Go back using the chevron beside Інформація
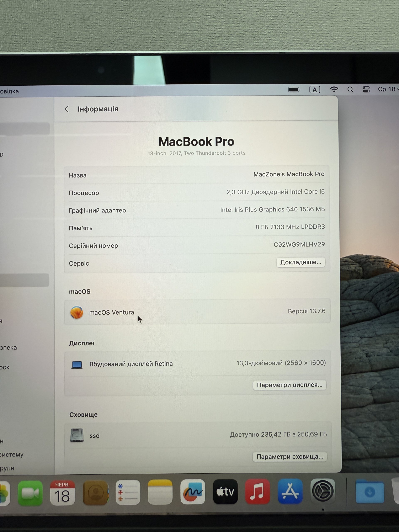This screenshot has height=532, width=399. (x=67, y=109)
